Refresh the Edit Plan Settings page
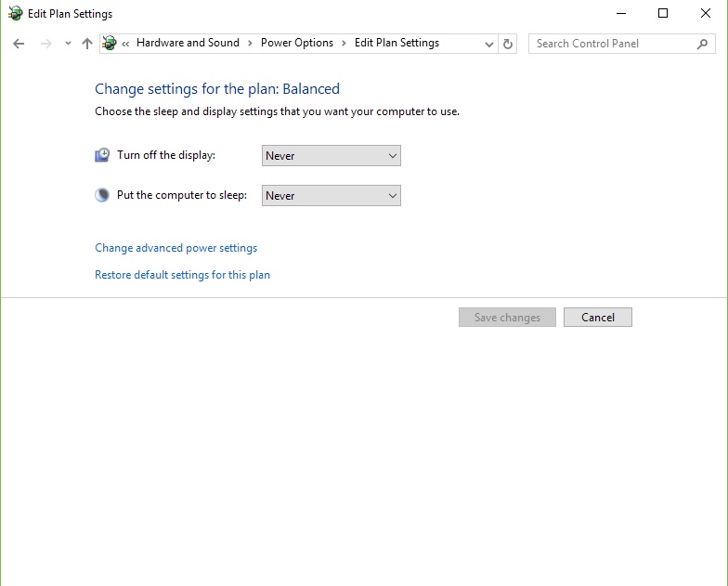This screenshot has width=728, height=586. [507, 44]
